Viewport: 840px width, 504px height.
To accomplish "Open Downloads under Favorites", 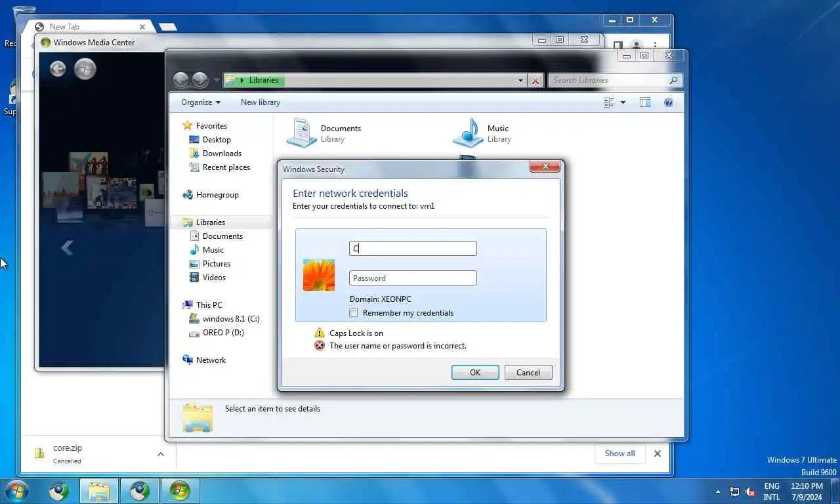I will tap(222, 154).
